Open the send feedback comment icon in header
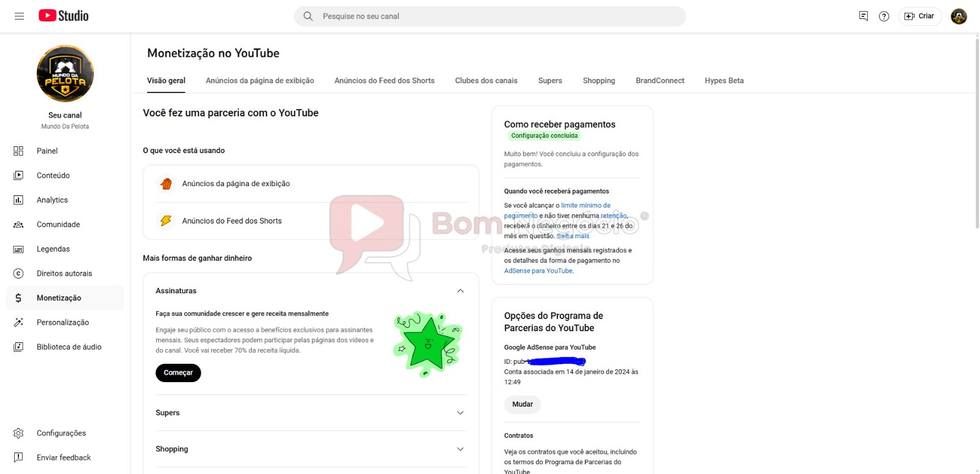The image size is (980, 474). (x=864, y=16)
